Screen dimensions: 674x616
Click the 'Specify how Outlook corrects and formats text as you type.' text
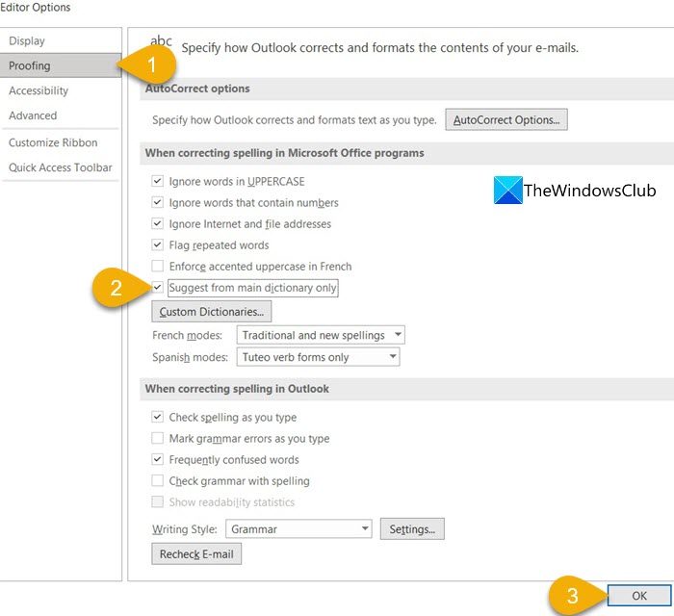[294, 120]
